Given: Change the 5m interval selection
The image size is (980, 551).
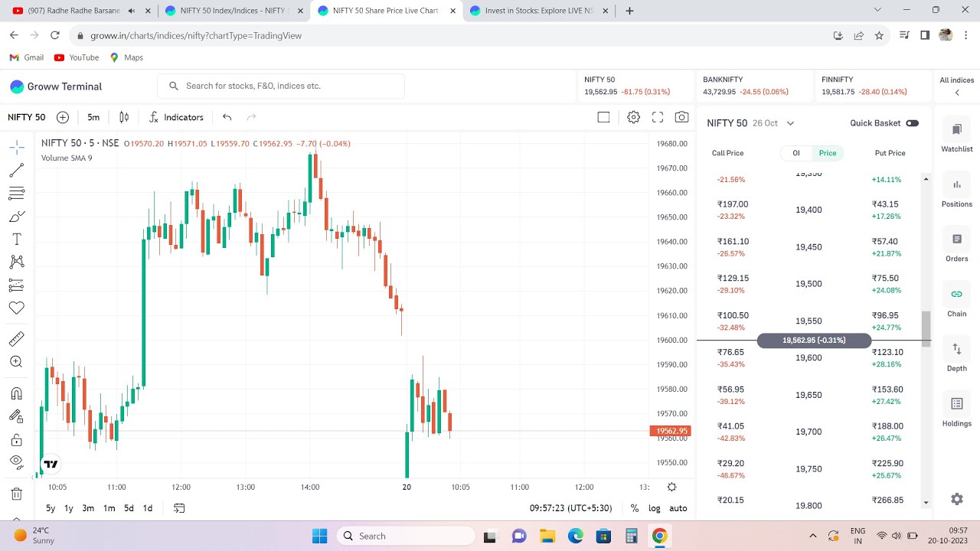Looking at the screenshot, I should click(x=93, y=117).
